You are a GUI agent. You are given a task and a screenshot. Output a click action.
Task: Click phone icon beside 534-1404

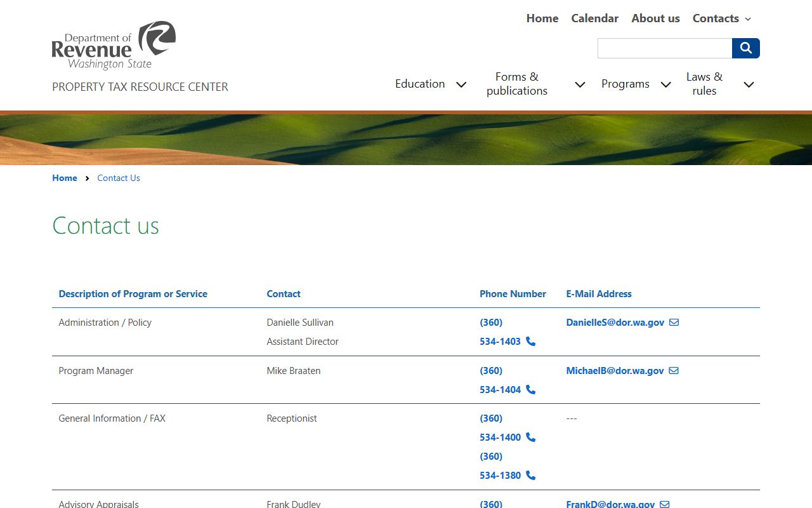click(530, 390)
